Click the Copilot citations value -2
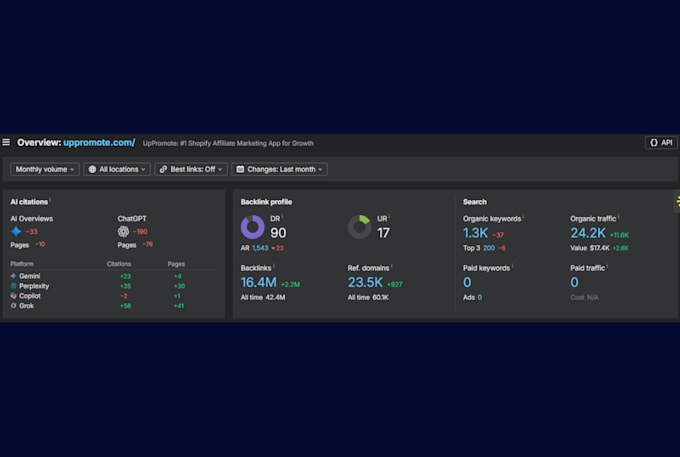Viewport: 680px width, 457px height. pyautogui.click(x=124, y=296)
